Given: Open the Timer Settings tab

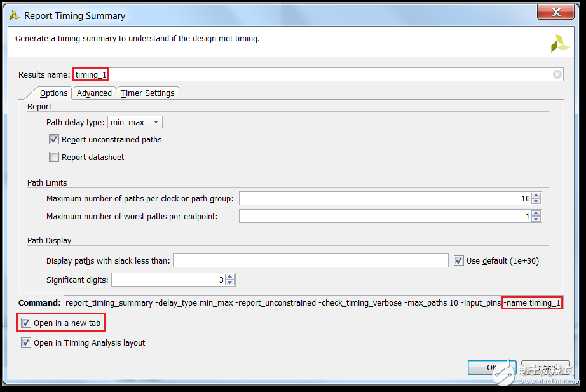Looking at the screenshot, I should point(147,93).
